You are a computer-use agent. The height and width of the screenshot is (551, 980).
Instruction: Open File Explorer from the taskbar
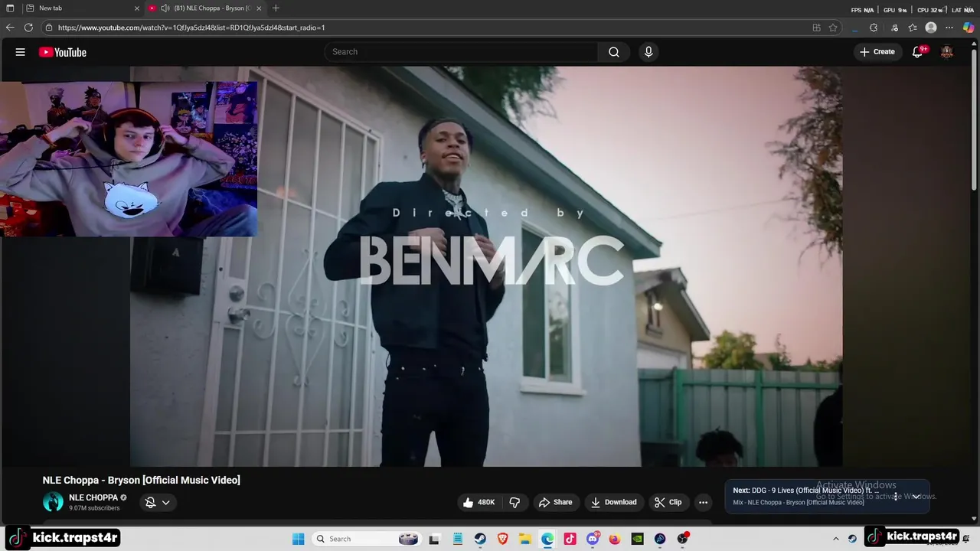[x=524, y=539]
